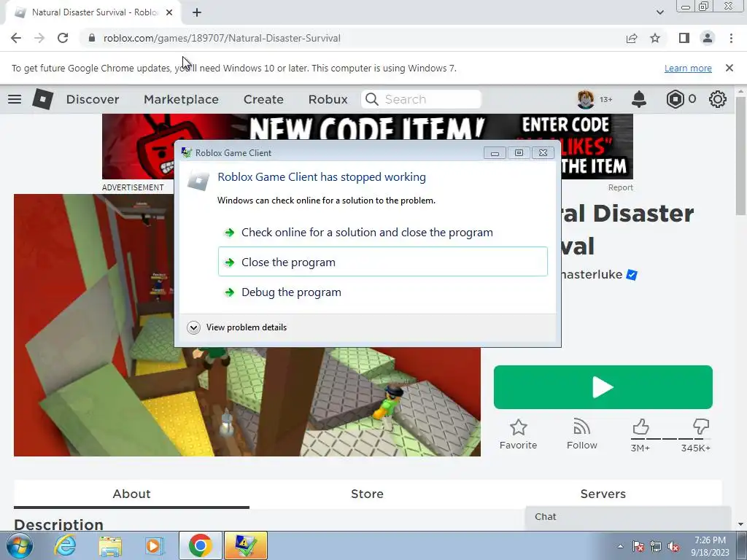Like the game with thumbs up
The image size is (747, 560).
pos(640,427)
